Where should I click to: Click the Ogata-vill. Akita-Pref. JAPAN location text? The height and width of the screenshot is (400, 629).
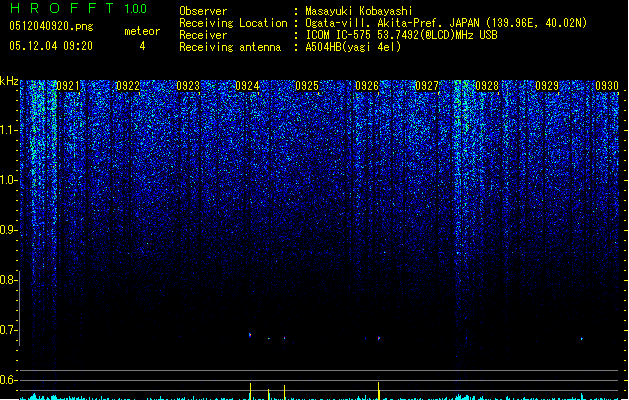(446, 23)
